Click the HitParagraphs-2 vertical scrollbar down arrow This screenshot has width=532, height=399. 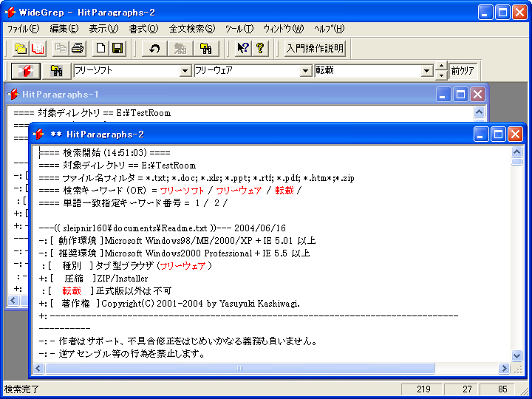coord(516,355)
